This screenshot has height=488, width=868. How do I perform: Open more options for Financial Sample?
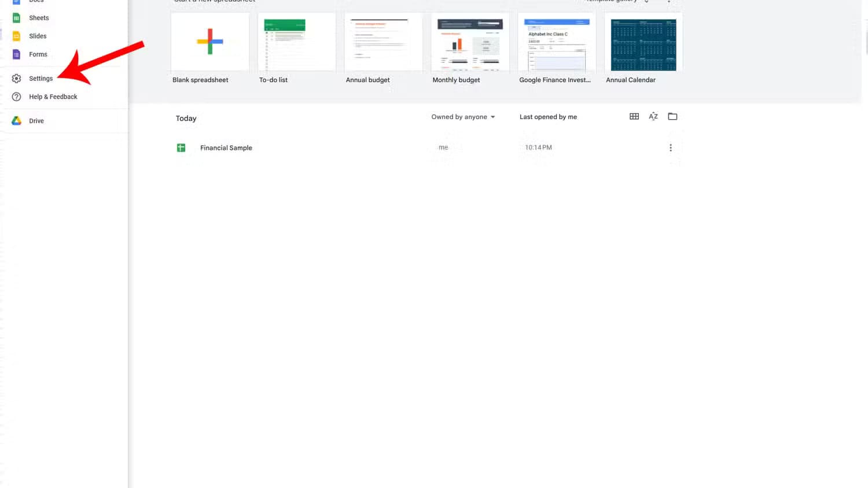671,148
